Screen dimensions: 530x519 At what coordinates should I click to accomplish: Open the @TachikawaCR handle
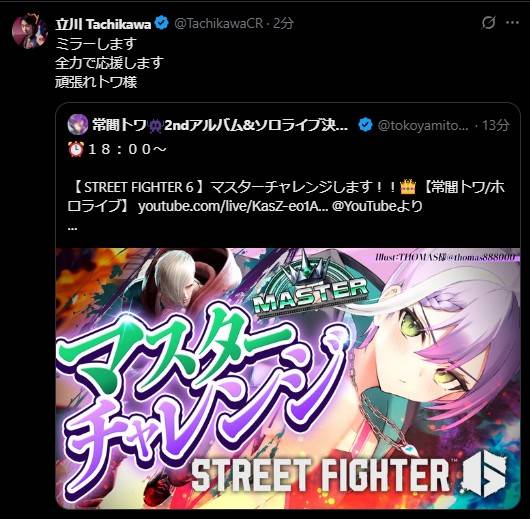click(x=219, y=23)
